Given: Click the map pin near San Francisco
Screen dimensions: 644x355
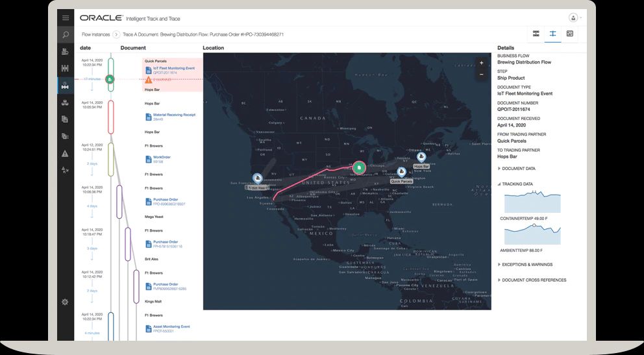Looking at the screenshot, I should [258, 178].
